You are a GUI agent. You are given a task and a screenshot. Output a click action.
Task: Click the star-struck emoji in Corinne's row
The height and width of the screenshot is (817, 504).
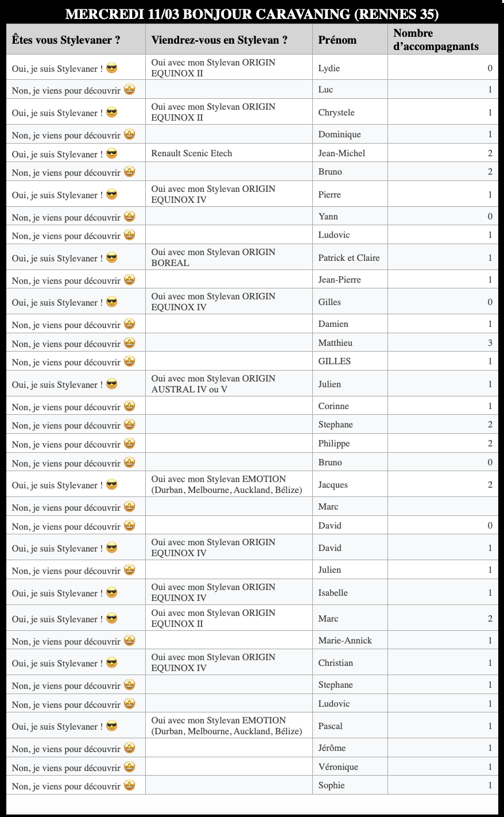pyautogui.click(x=130, y=406)
